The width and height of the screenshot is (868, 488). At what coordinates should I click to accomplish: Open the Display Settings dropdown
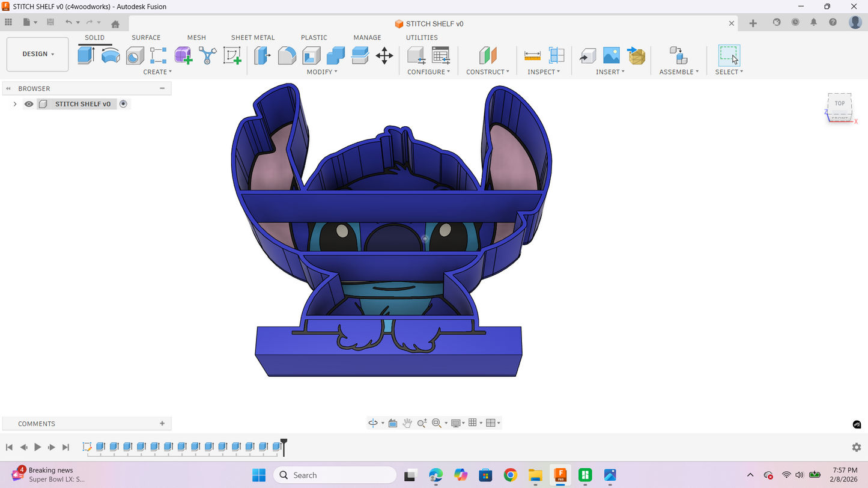click(458, 423)
